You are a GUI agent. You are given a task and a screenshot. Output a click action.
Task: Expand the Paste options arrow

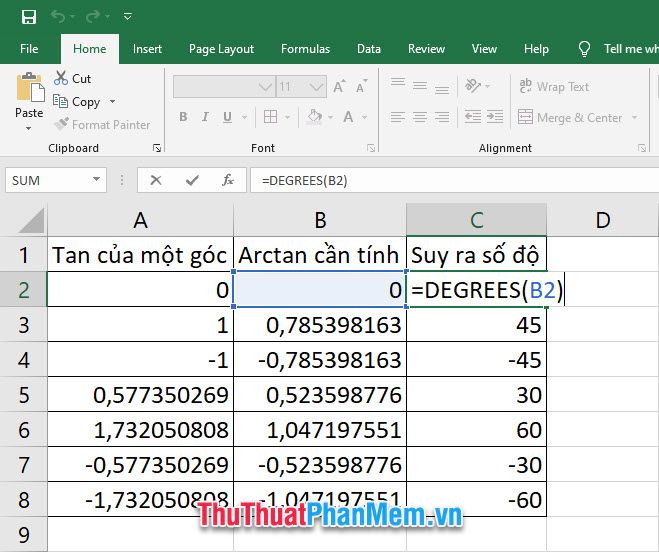(x=29, y=128)
